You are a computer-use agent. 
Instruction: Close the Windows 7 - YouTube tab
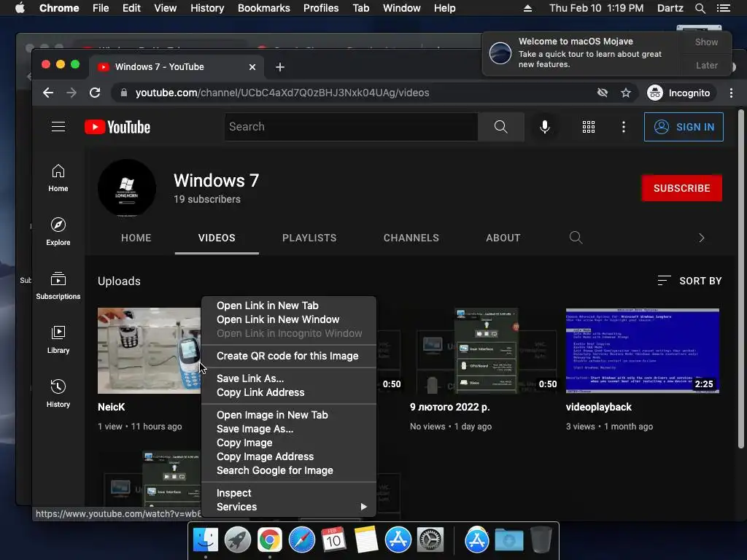click(x=252, y=67)
